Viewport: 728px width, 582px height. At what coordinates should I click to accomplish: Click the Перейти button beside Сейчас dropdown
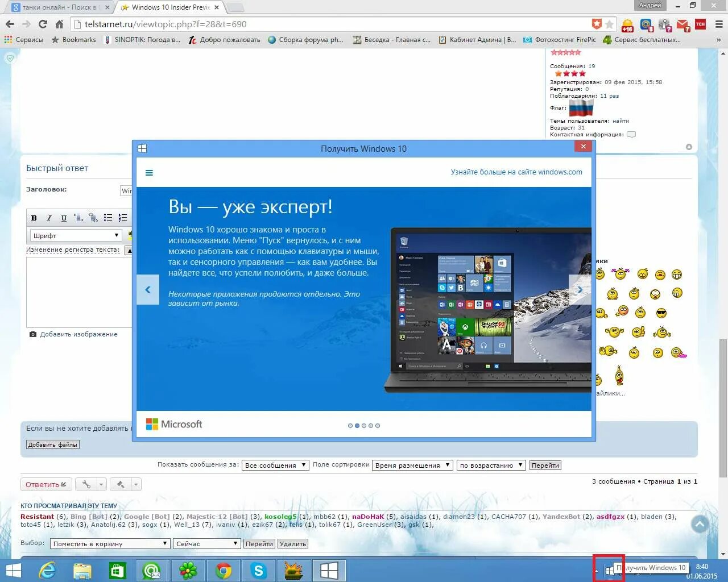click(x=259, y=543)
